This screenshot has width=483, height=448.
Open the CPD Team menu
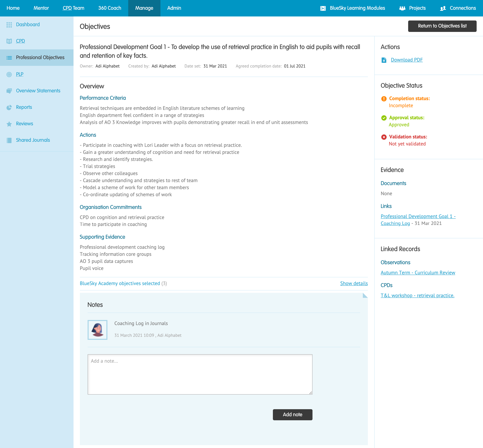point(73,8)
